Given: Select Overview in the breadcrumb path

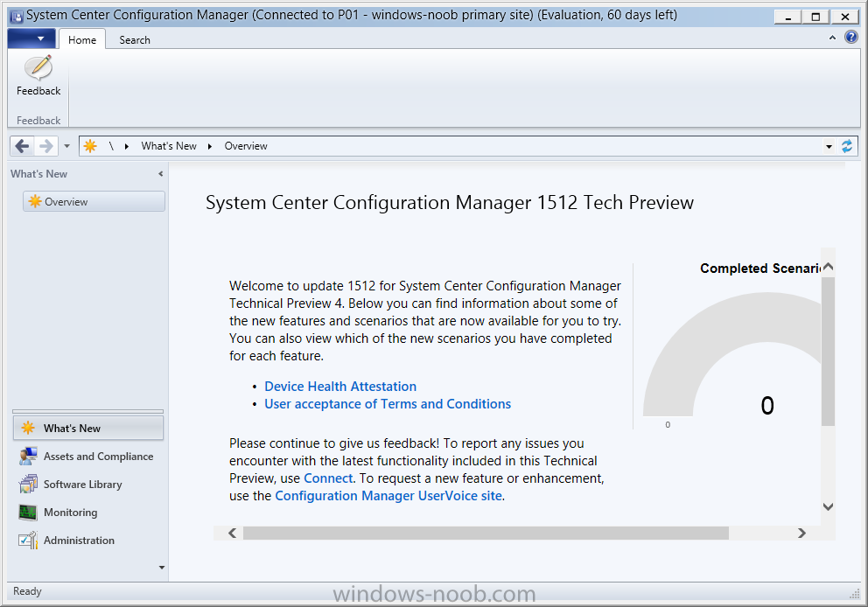Looking at the screenshot, I should coord(246,146).
